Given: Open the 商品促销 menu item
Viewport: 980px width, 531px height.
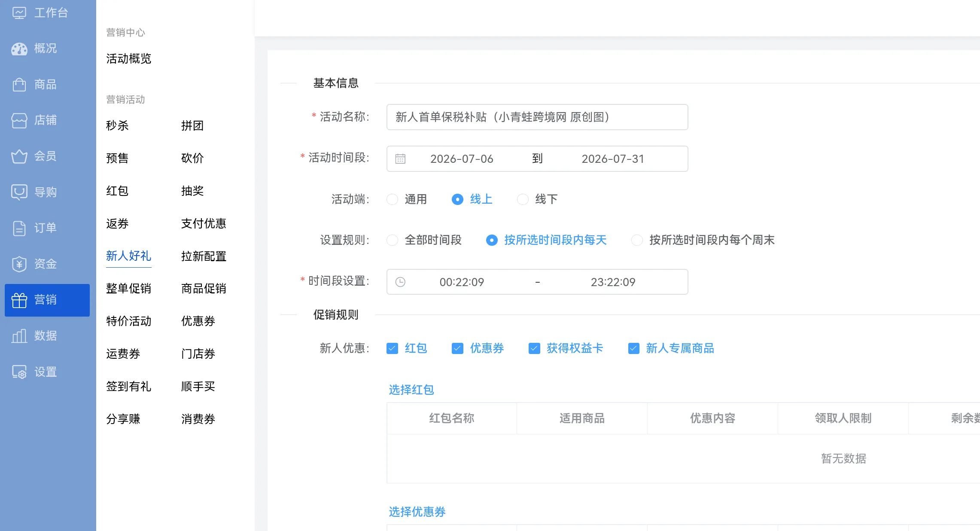Looking at the screenshot, I should [x=204, y=289].
